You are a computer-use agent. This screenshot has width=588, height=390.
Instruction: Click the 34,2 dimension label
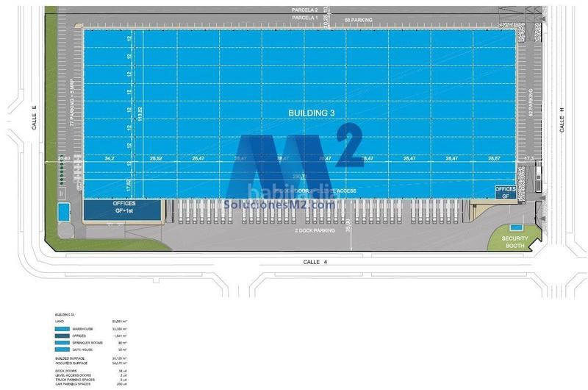[110, 158]
